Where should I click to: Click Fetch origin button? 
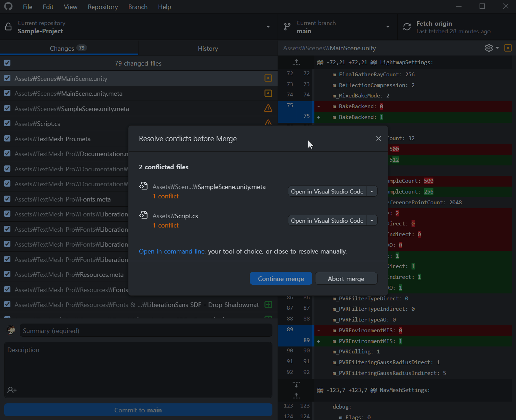click(457, 27)
